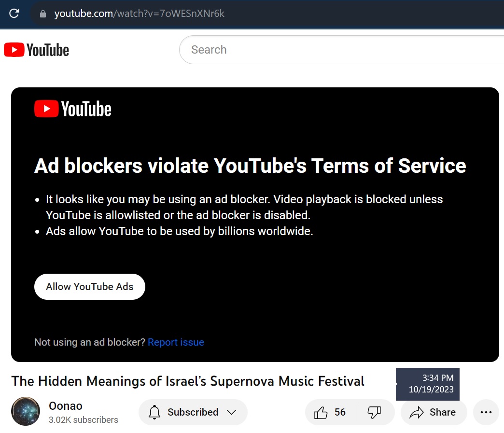
Task: Click the page reload icon
Action: pos(14,14)
